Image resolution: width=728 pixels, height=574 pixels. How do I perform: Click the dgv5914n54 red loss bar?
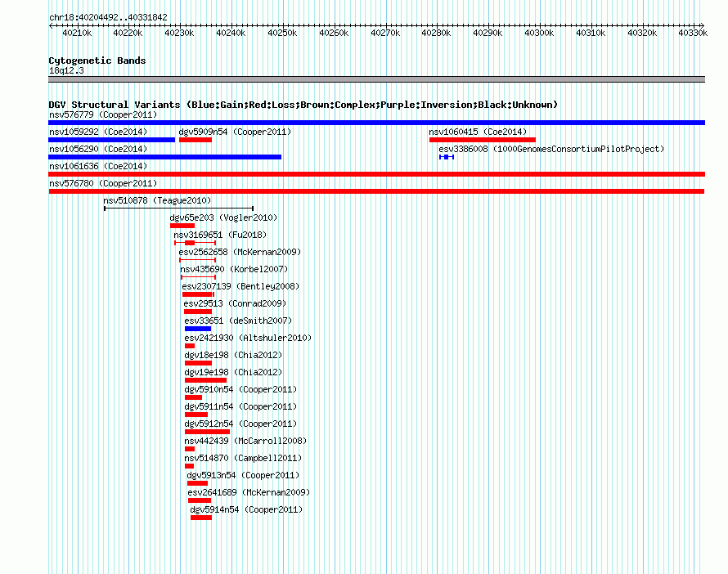coord(201,518)
